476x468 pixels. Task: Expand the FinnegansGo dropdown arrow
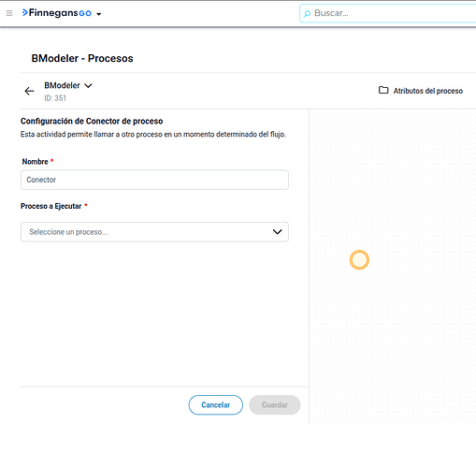tap(99, 14)
